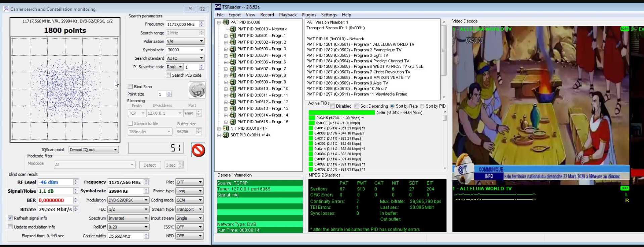Expand PMT PID 0x0501 Progr. 1 node
The height and width of the screenshot is (247, 644).
pos(226,36)
